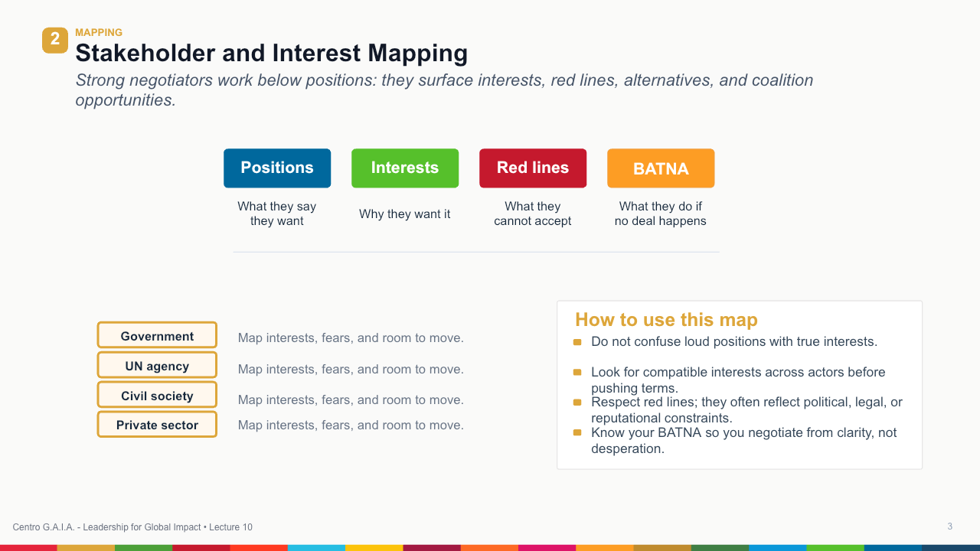Screen dimensions: 980x551
Task: Click the slide number 3
Action: [x=950, y=527]
